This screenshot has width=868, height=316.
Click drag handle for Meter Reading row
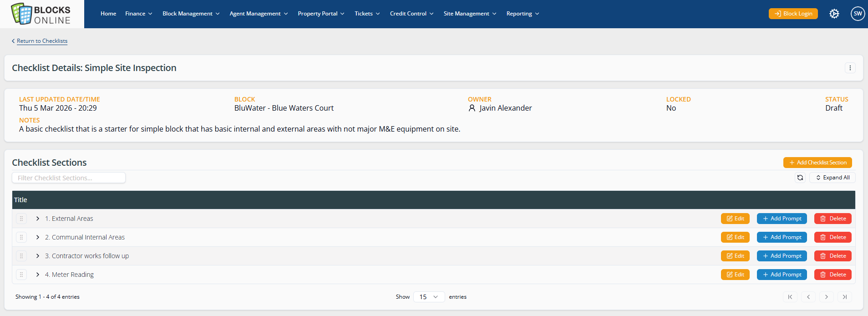click(x=21, y=275)
